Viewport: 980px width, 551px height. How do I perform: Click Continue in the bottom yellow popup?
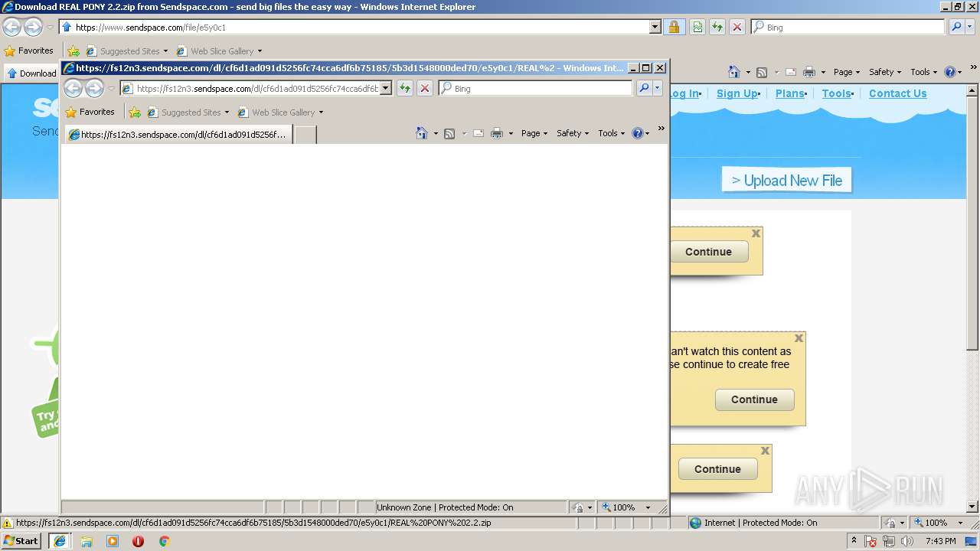717,469
